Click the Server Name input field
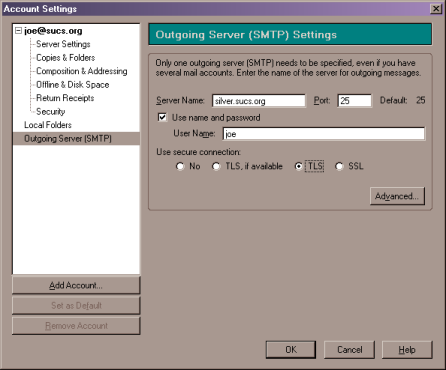Viewport: 446px width, 370px height. point(259,101)
